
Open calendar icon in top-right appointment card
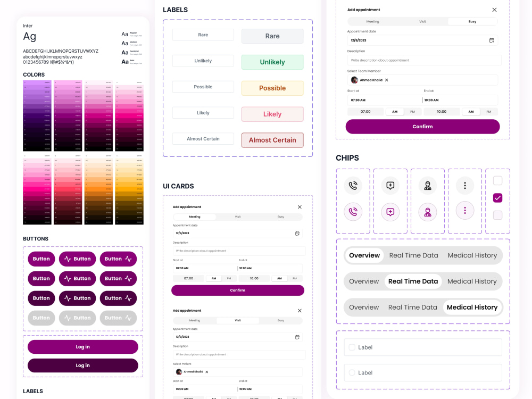click(492, 40)
